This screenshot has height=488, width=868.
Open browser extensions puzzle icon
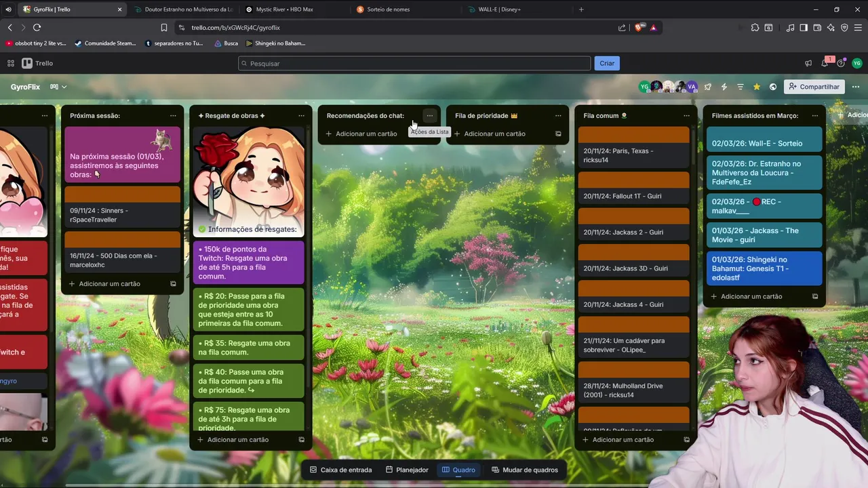pos(755,28)
